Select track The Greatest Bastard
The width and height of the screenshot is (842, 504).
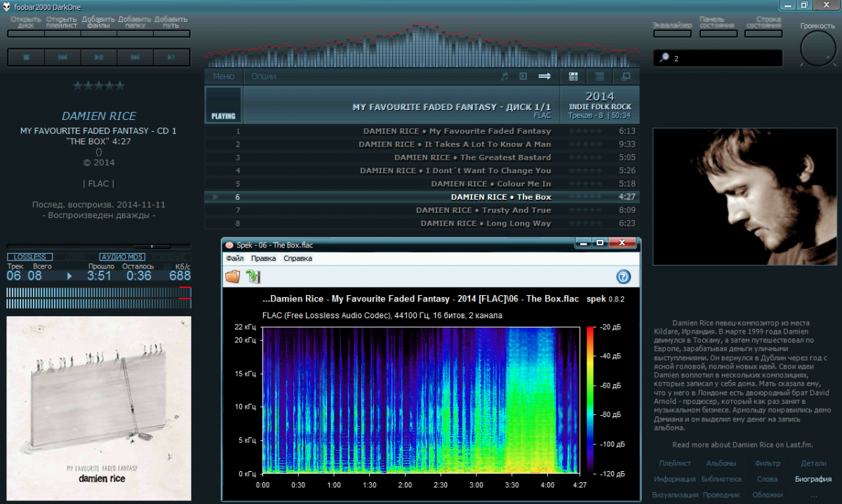pos(422,158)
